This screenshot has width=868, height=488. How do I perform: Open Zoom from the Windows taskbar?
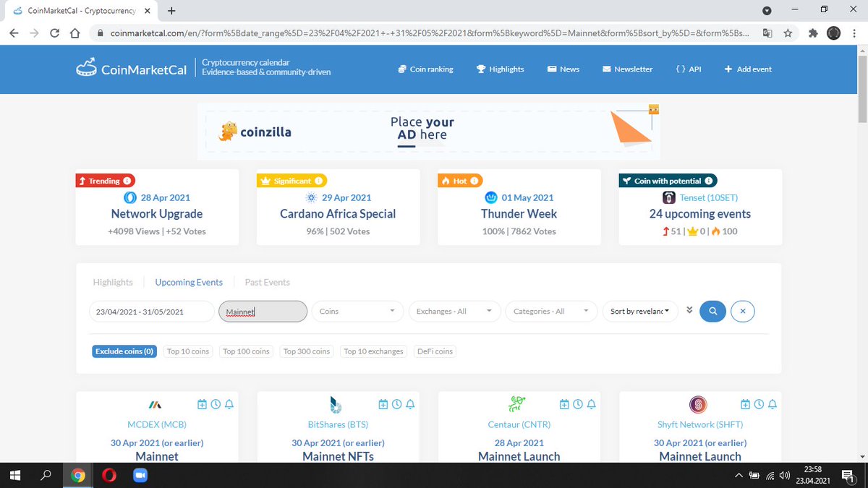tap(140, 476)
